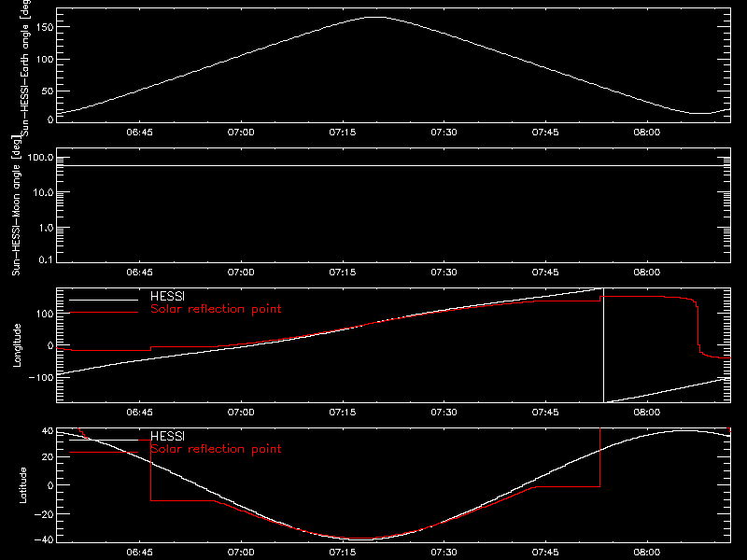Click 07:30 label under Longitude plot
Image resolution: width=747 pixels, height=560 pixels.
click(444, 413)
